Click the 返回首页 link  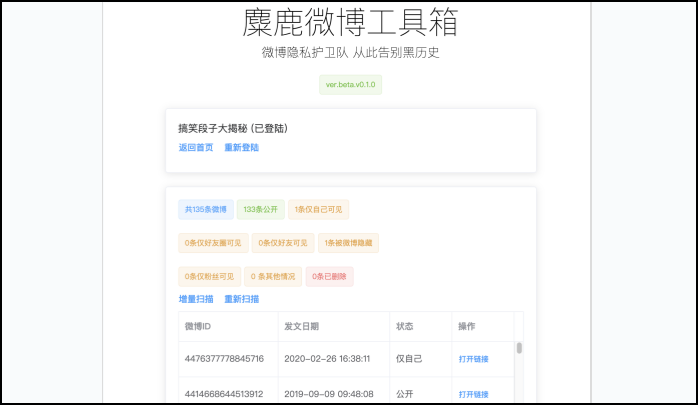tap(196, 147)
